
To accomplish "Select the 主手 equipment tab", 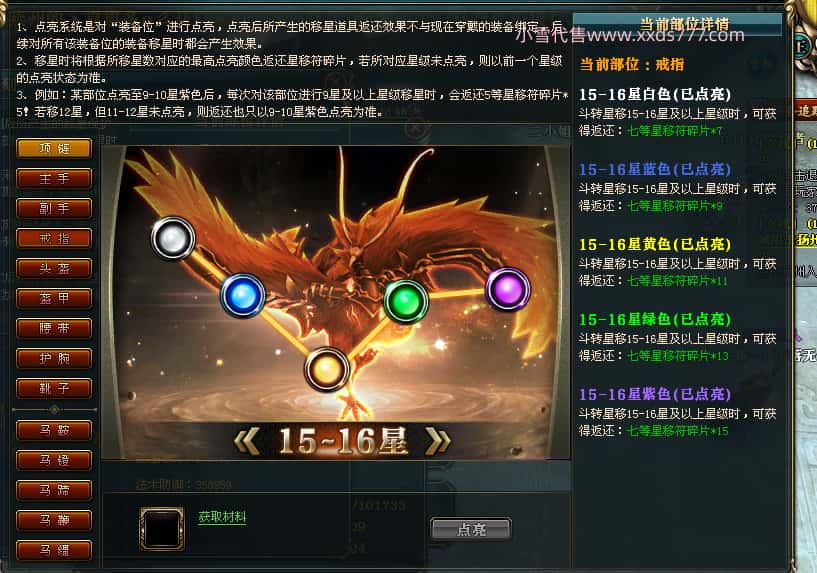I will (54, 179).
